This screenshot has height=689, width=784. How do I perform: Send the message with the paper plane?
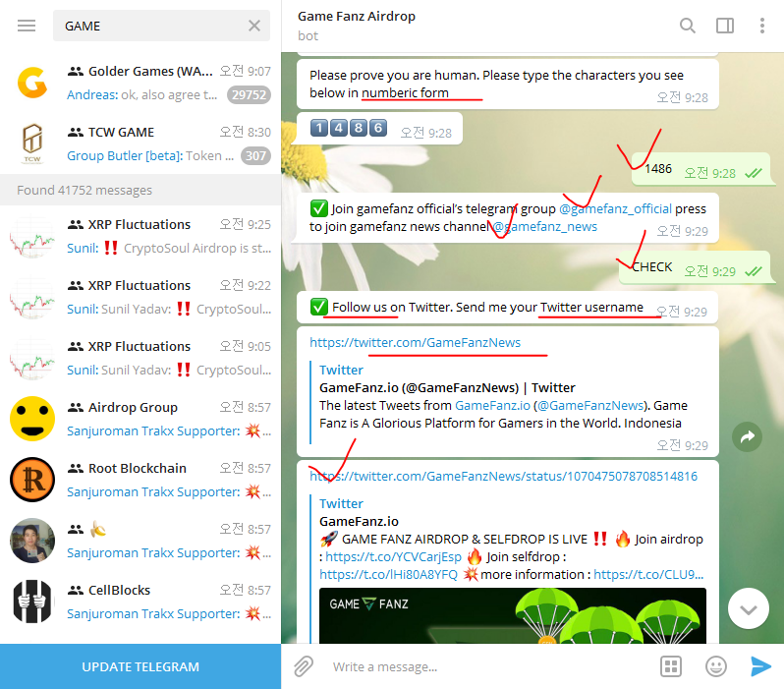click(761, 666)
